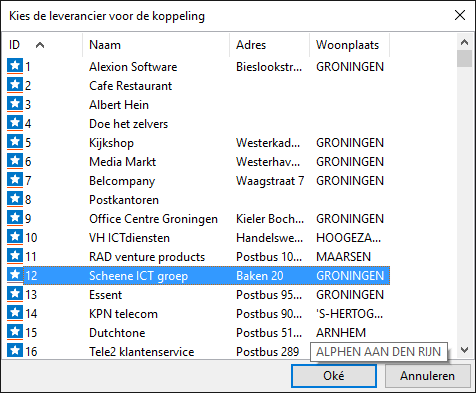Sort the list by the ID column header
476x393 pixels.
[42, 45]
